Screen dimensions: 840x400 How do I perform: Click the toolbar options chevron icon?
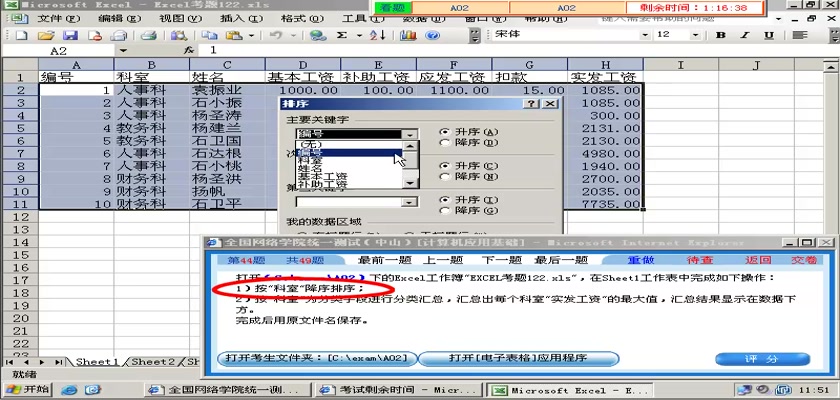[475, 35]
